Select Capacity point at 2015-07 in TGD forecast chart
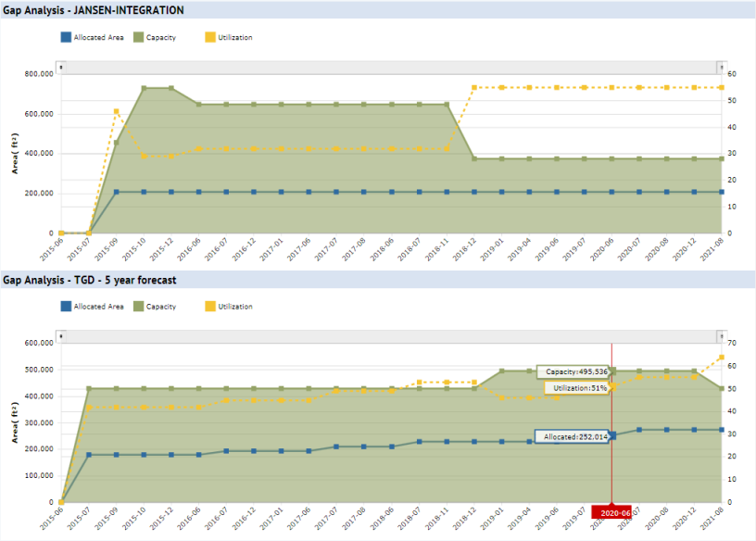 (x=89, y=389)
